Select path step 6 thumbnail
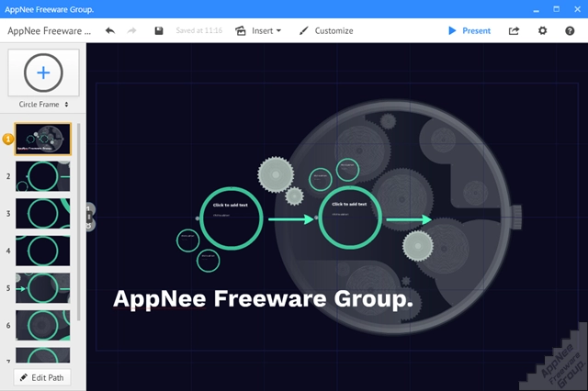 point(43,325)
